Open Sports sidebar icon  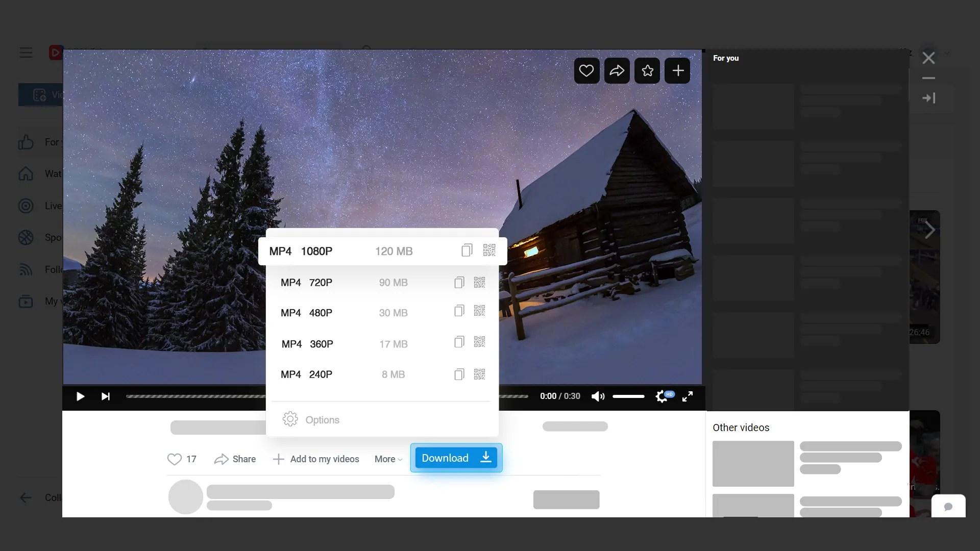(x=26, y=237)
